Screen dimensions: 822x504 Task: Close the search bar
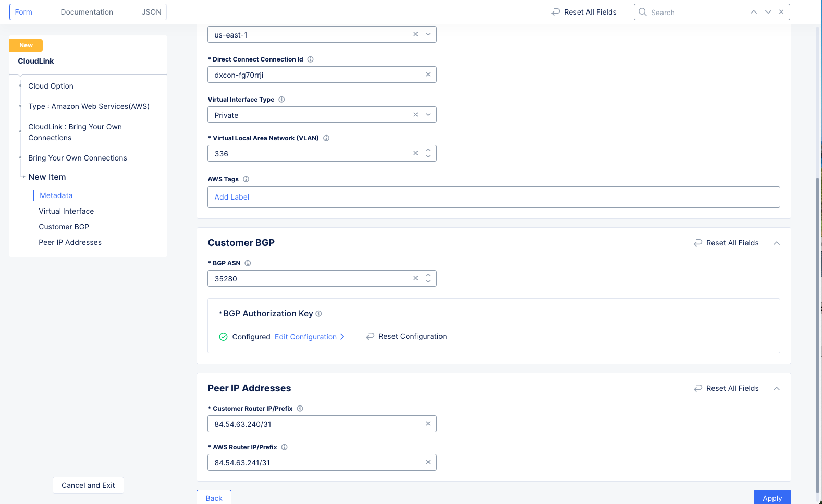[x=781, y=12]
